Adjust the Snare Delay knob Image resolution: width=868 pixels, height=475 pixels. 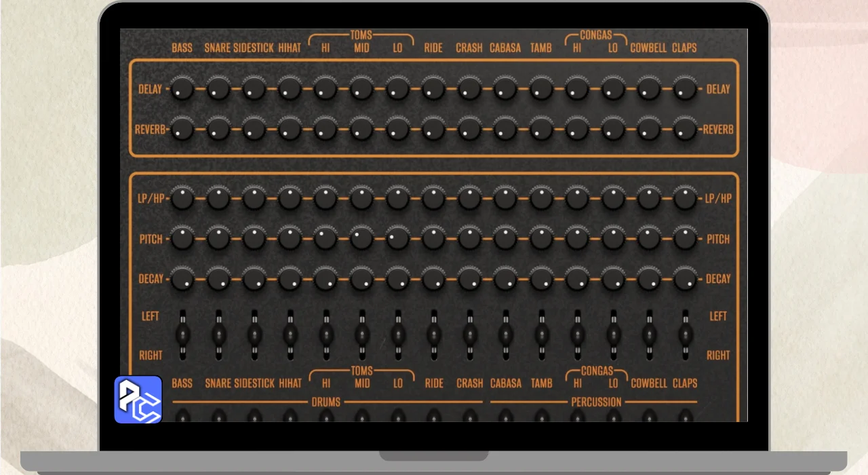(x=218, y=89)
